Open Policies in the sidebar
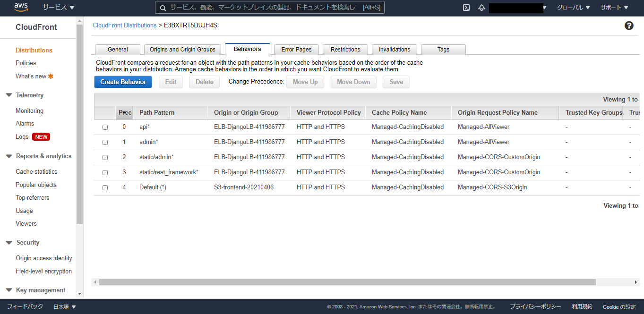644x314 pixels. 26,63
